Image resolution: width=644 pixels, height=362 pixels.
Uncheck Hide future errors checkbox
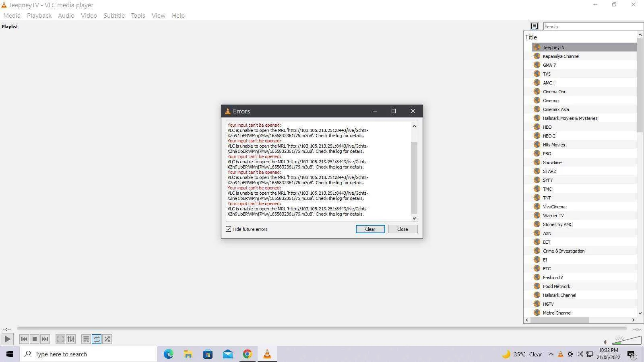[x=229, y=229]
